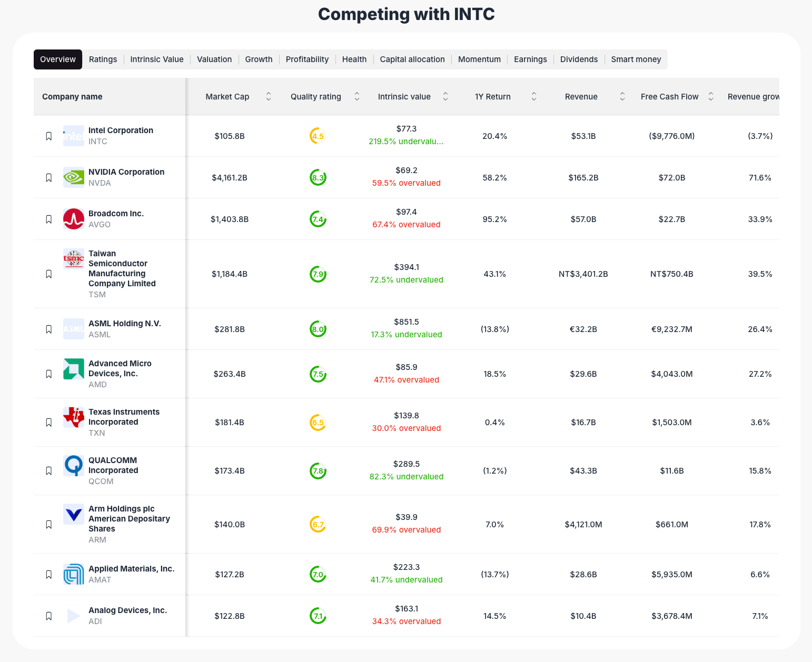This screenshot has width=812, height=662.
Task: Bookmark Broadcom Inc. row
Action: click(49, 219)
